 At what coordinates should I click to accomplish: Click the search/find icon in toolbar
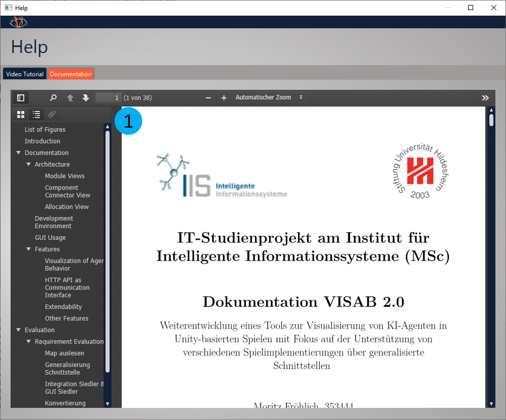[x=54, y=97]
